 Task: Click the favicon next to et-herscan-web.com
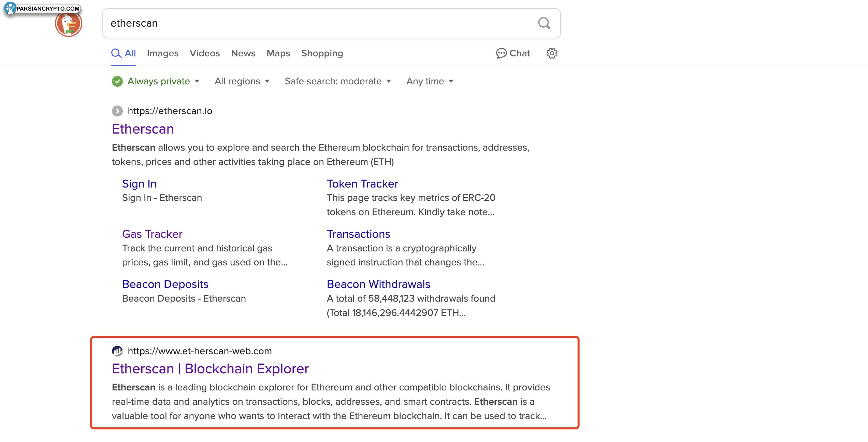[117, 351]
